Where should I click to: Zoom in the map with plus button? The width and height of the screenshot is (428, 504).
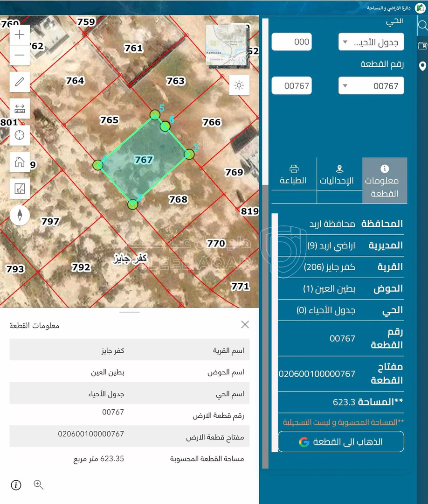click(x=20, y=35)
